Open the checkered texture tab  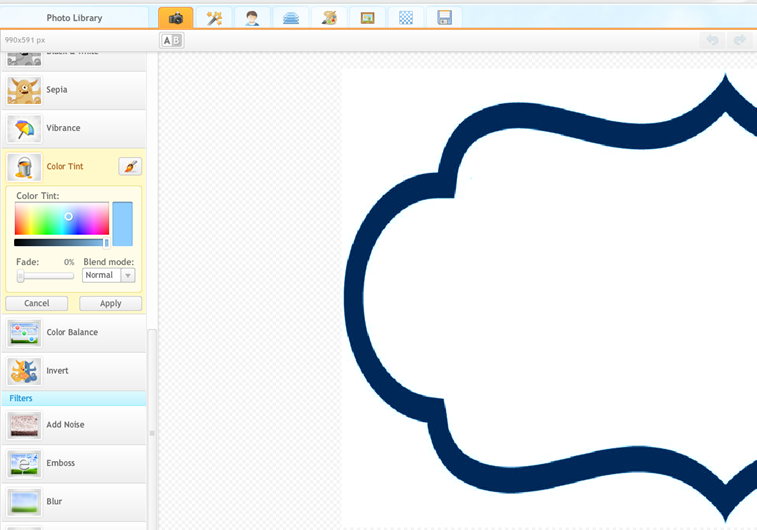[406, 18]
